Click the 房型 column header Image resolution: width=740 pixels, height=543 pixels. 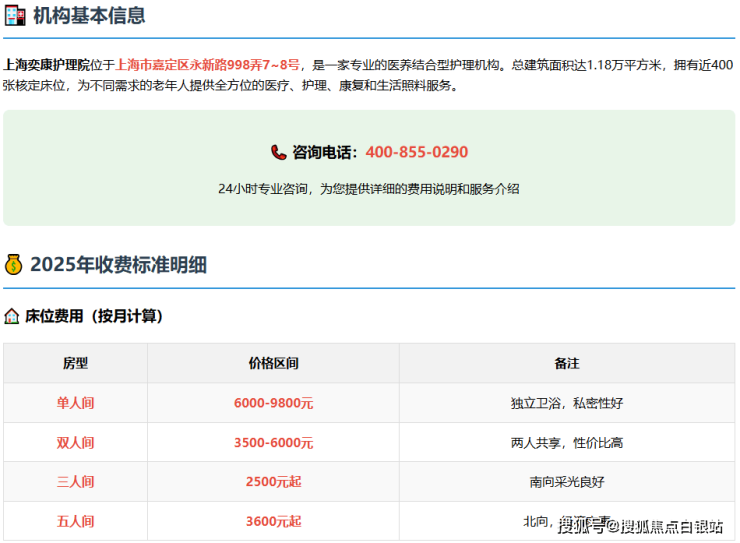pyautogui.click(x=75, y=364)
